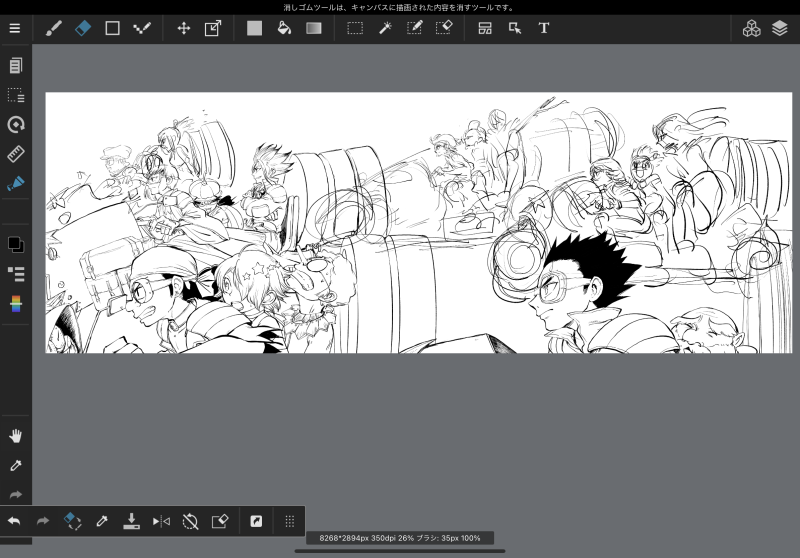Select the Operation cursor tool
The image size is (800, 558).
pos(515,28)
